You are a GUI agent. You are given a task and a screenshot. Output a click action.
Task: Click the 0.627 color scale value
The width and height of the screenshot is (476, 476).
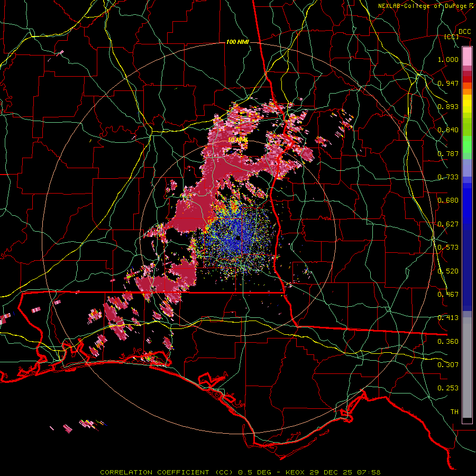coord(448,224)
